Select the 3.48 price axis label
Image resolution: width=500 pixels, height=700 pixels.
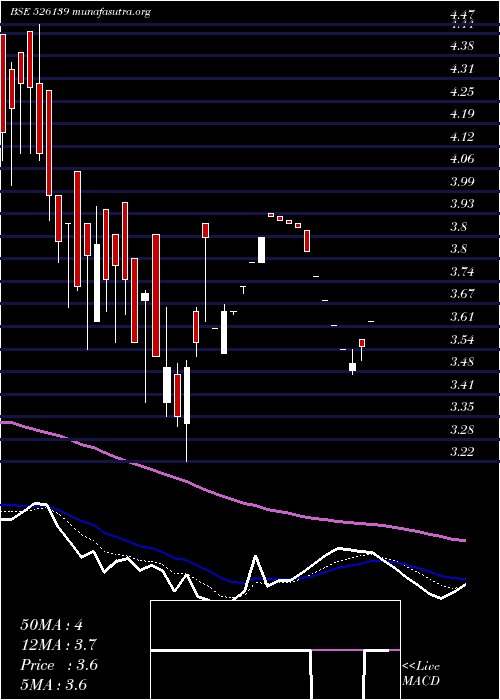[462, 361]
